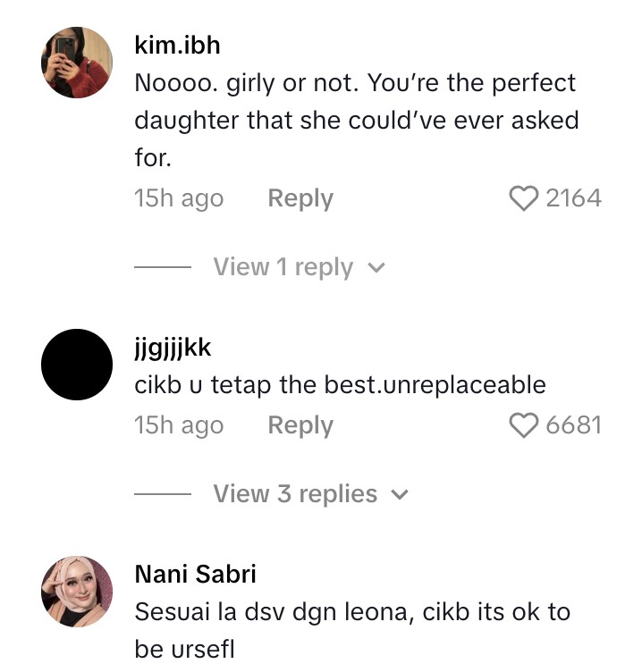This screenshot has height=672, width=642.
Task: Click chevron next to View 1 reply
Action: point(376,268)
